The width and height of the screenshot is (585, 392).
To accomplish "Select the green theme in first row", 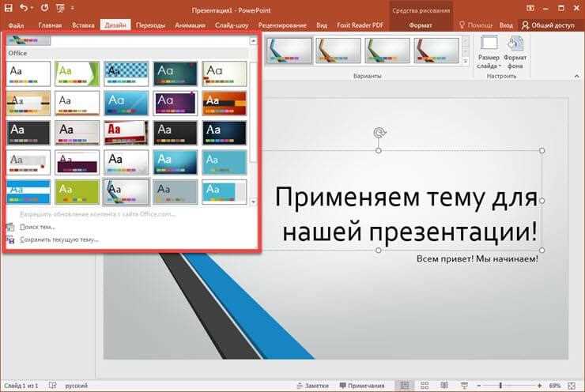I will click(77, 73).
